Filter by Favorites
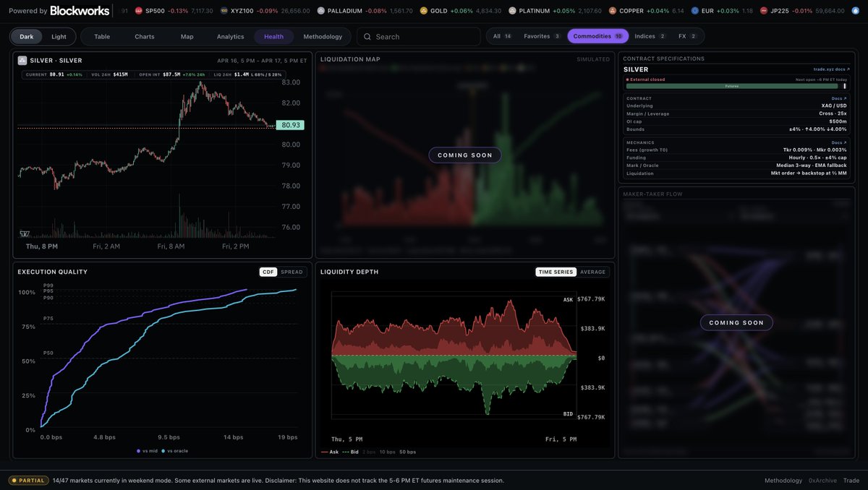The height and width of the screenshot is (490, 868). pos(542,36)
